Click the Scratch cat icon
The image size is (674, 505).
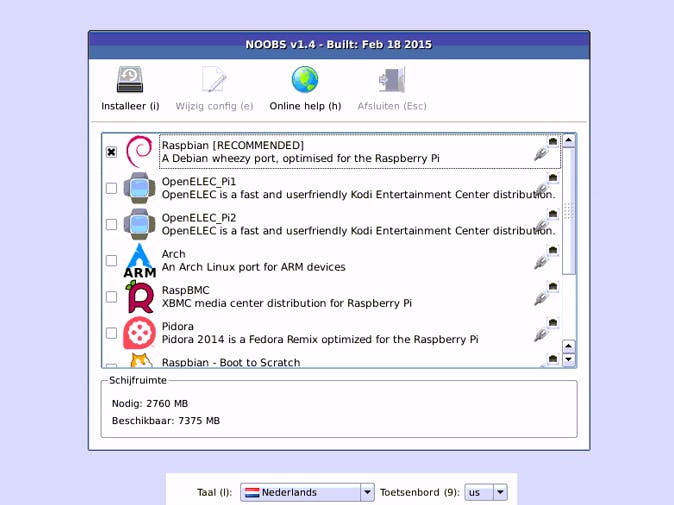[141, 360]
